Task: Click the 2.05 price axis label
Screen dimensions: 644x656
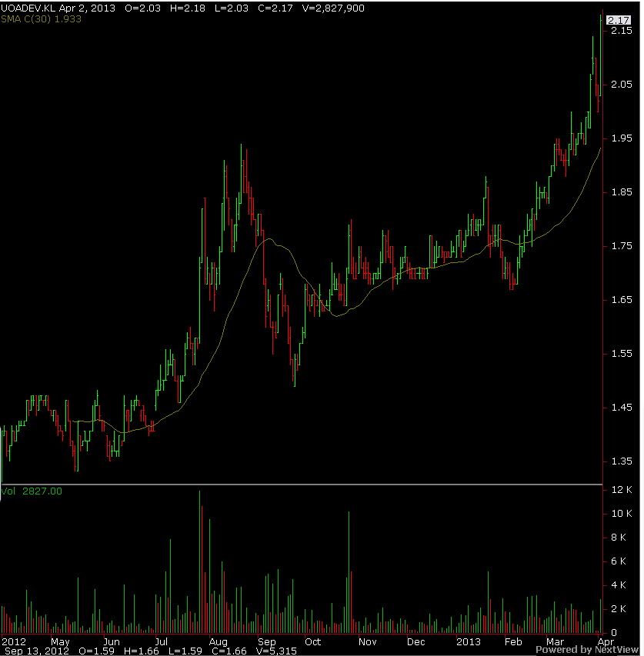Action: [622, 84]
